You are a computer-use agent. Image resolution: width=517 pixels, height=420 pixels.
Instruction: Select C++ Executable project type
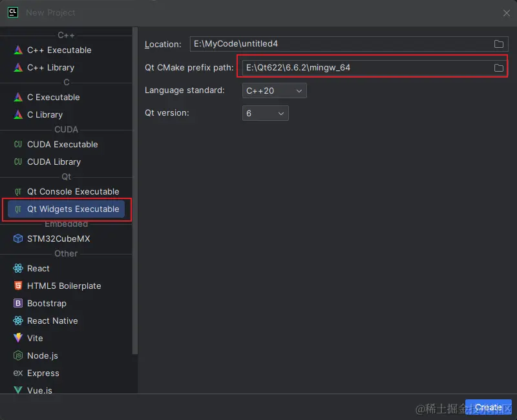tap(67, 50)
